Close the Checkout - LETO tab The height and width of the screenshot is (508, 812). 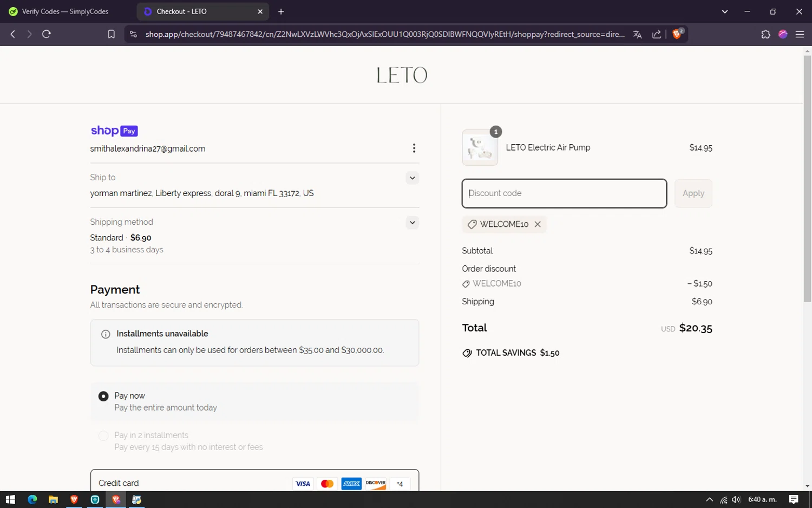(260, 11)
